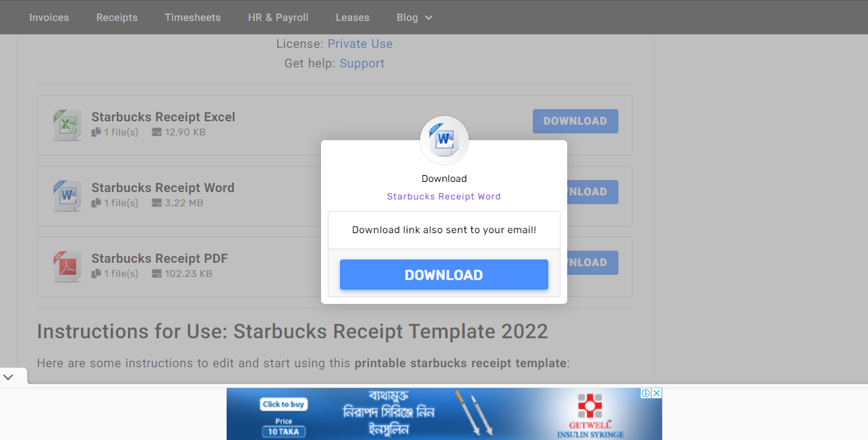Click the file count icon under Excel

96,133
